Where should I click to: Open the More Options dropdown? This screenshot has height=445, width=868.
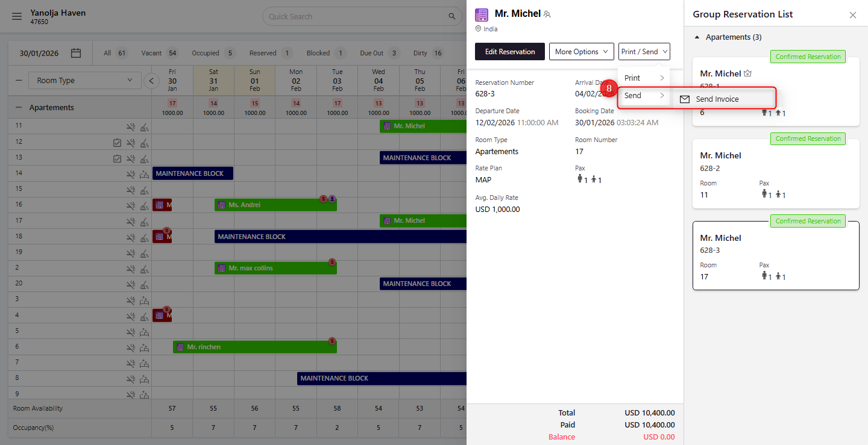coord(582,52)
